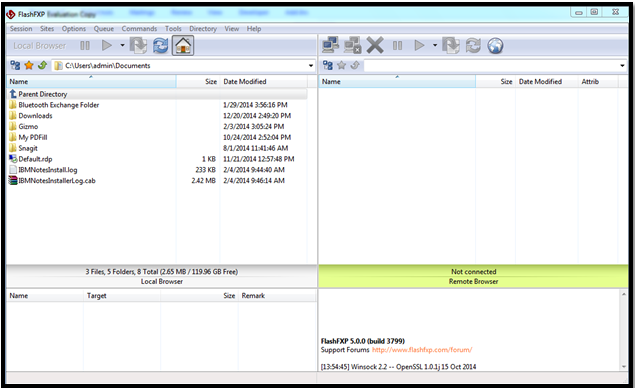Expand remote path dropdown arrow
The width and height of the screenshot is (635, 388).
[x=622, y=66]
